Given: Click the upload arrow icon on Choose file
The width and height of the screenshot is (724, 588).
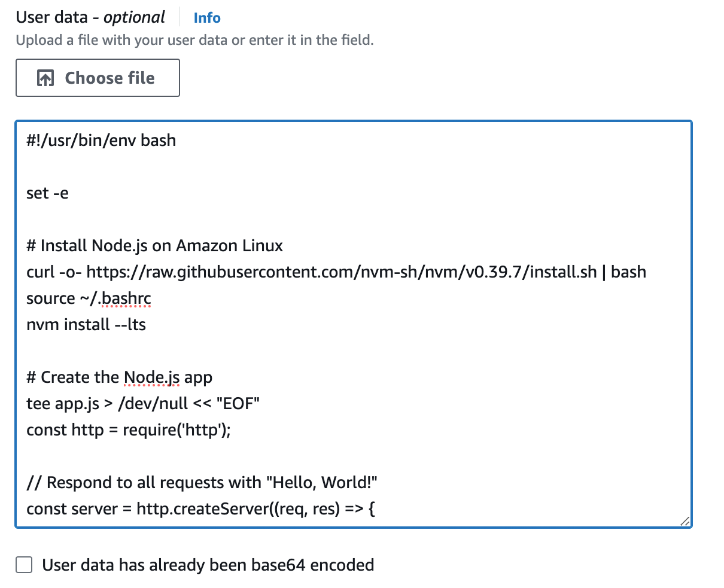Looking at the screenshot, I should coord(45,78).
